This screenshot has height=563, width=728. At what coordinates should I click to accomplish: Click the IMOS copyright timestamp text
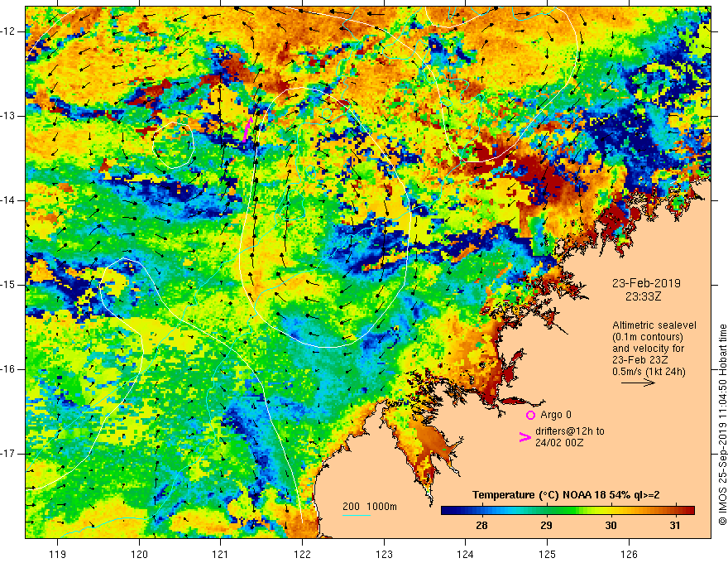point(722,425)
